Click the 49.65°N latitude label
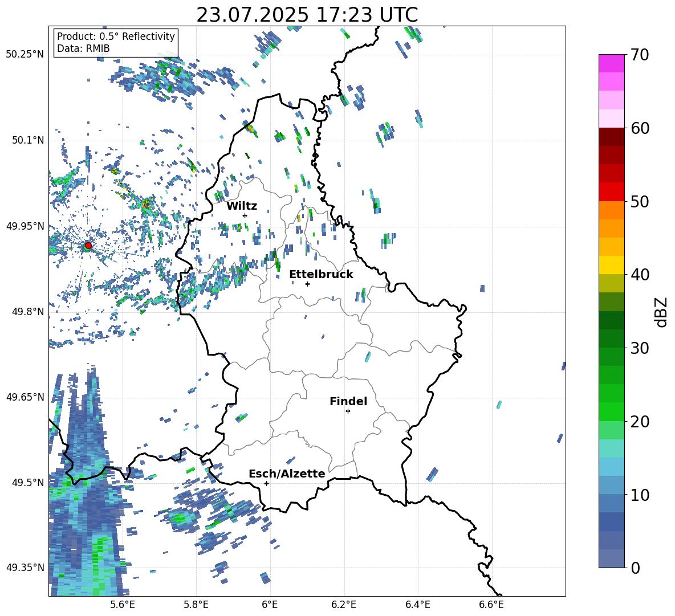 (25, 397)
